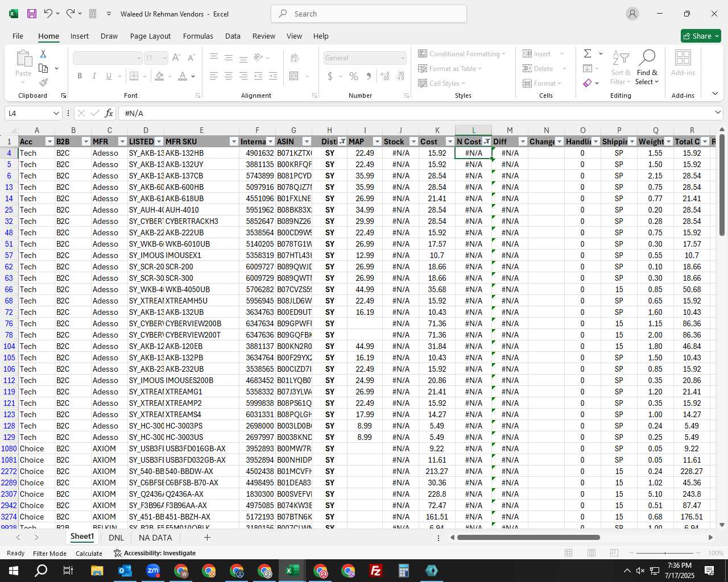Click the Fill Color bucket swatch
This screenshot has width=728, height=582.
click(x=160, y=76)
